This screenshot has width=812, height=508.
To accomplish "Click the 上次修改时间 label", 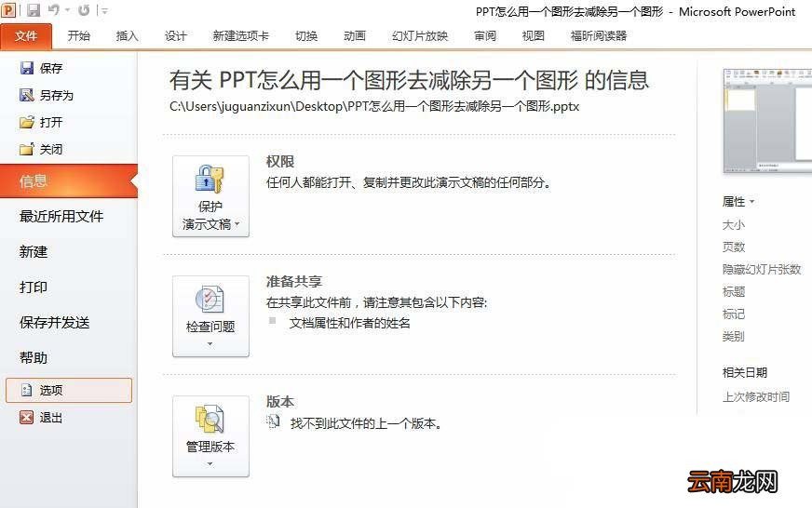I will (755, 396).
